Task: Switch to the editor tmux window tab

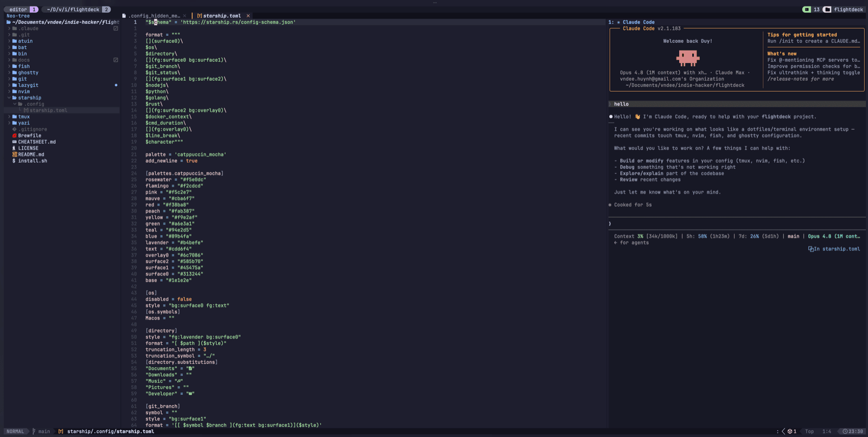Action: [x=22, y=9]
